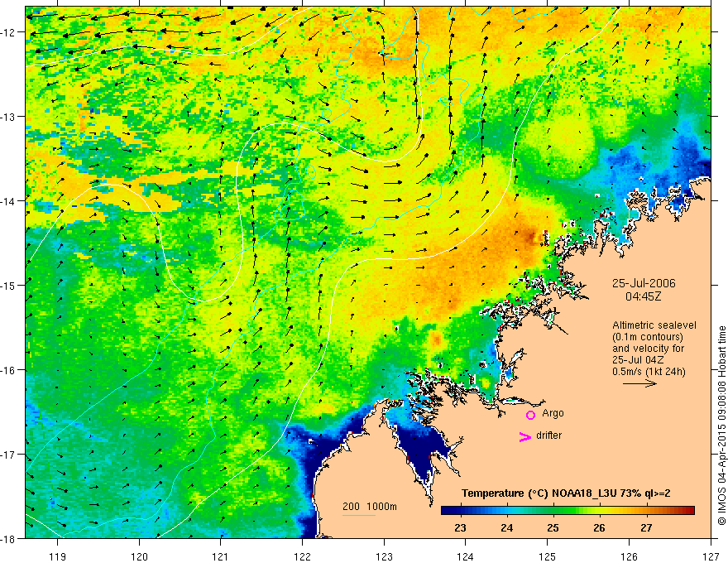728x563 pixels.
Task: Click the '-12' latitude axis label
Action: point(8,32)
